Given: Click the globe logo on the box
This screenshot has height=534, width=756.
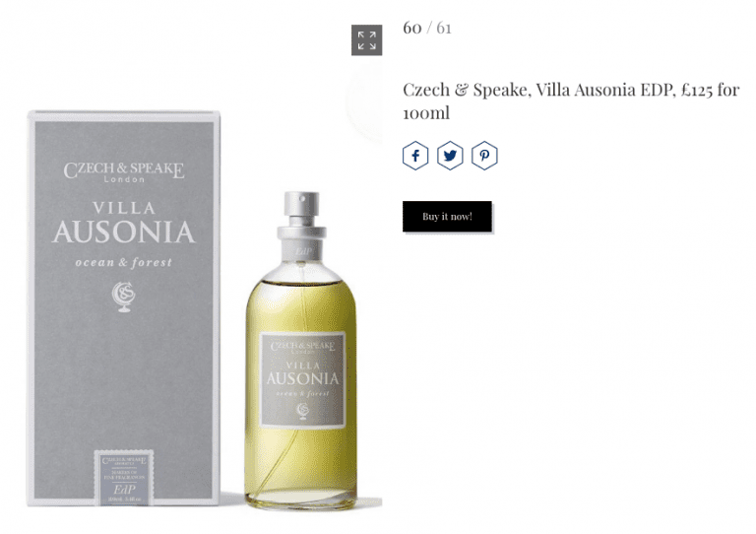Looking at the screenshot, I should (x=123, y=297).
